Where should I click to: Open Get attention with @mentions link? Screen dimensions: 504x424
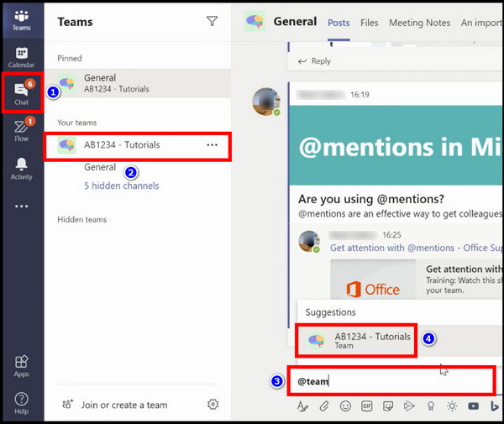(x=417, y=248)
